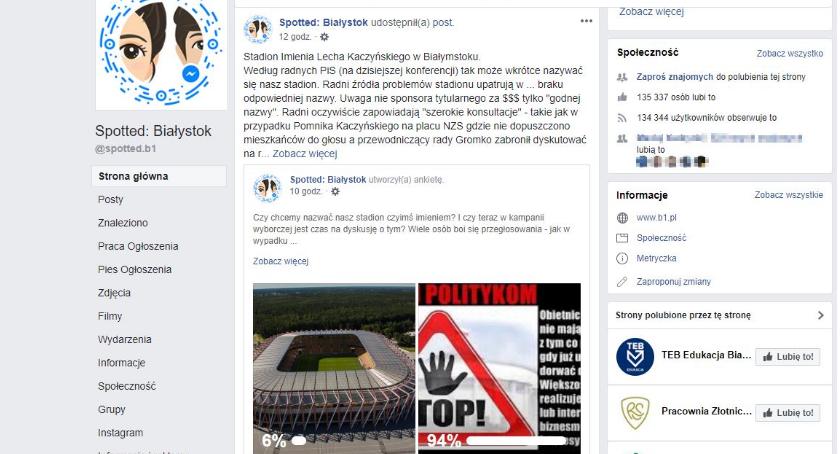This screenshot has width=840, height=454.
Task: Click the TEB Edukacja page logo
Action: click(635, 356)
